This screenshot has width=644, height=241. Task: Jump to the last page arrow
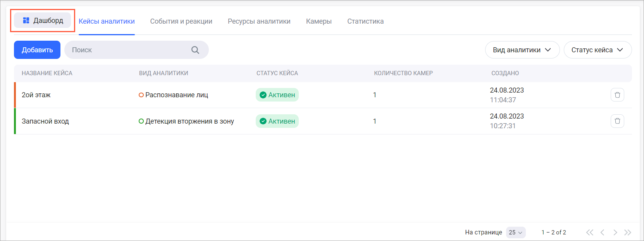[628, 232]
